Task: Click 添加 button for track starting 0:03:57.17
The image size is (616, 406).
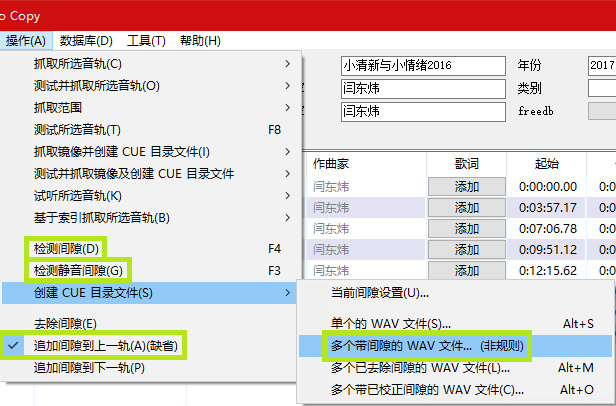Action: [466, 208]
